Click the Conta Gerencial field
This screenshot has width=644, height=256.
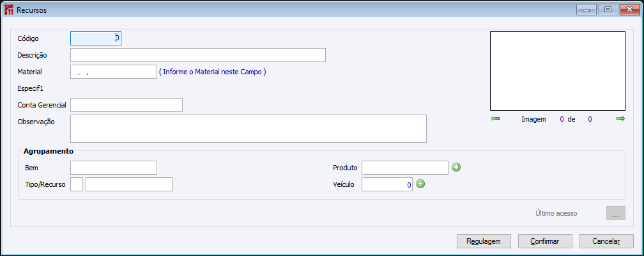tap(126, 105)
